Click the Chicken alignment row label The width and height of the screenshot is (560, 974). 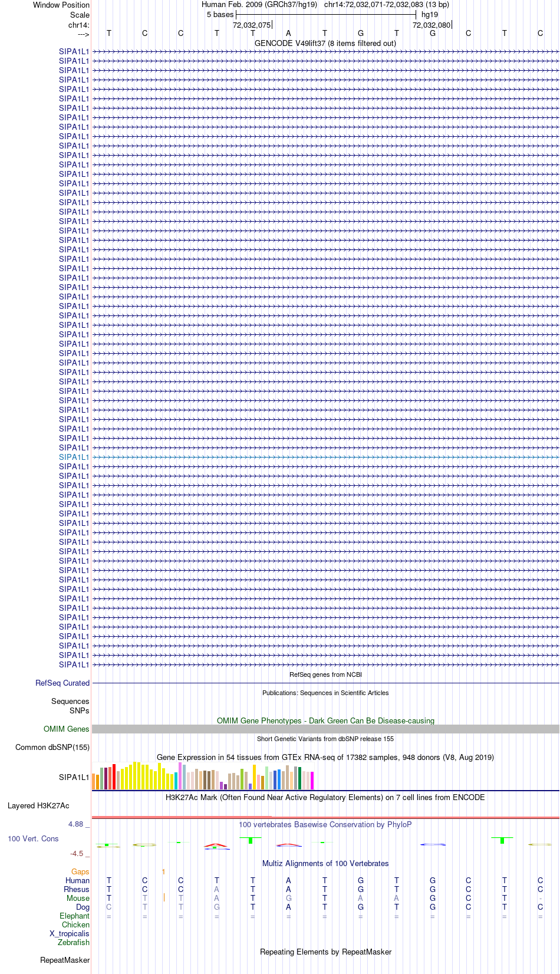point(75,924)
